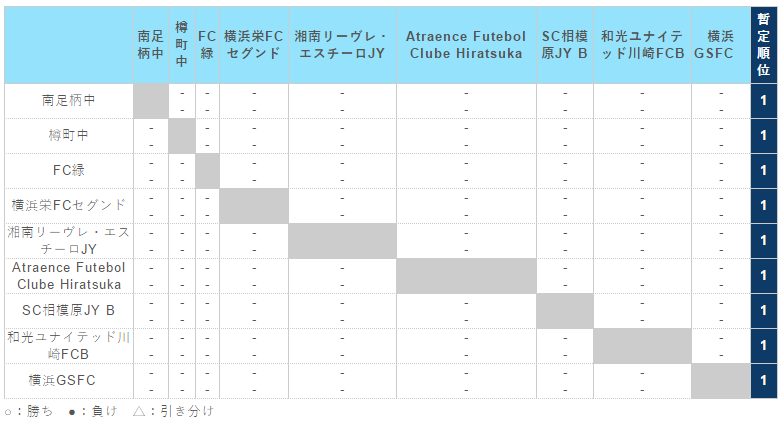The width and height of the screenshot is (784, 426).
Task: Click 湘南リーヴレ・エスチーロJY row team link
Action: [69, 240]
